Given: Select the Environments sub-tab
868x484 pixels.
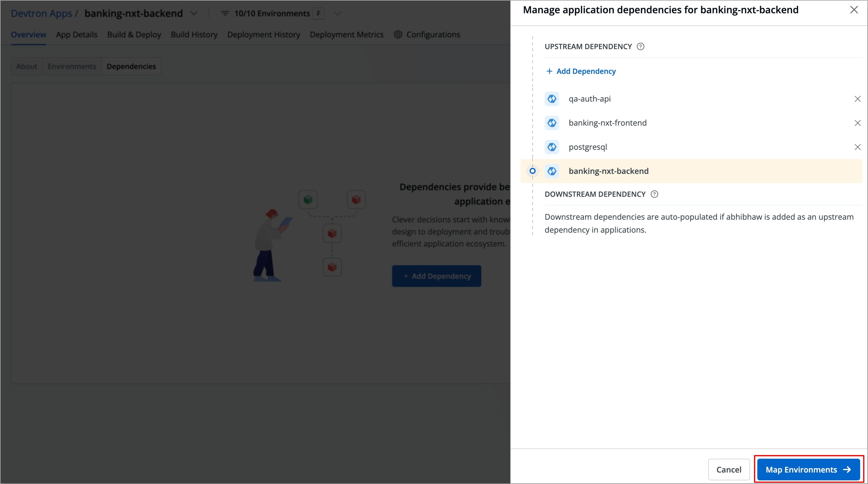Looking at the screenshot, I should point(72,66).
